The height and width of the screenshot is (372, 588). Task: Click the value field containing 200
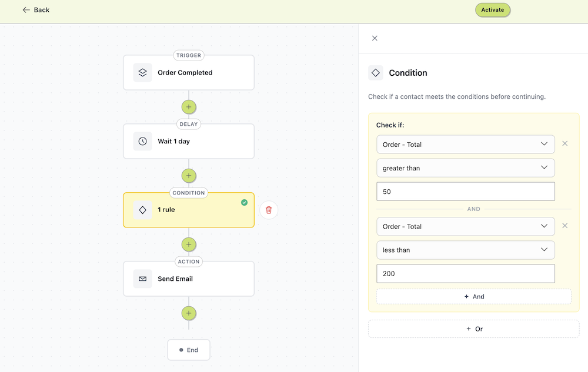pyautogui.click(x=465, y=273)
